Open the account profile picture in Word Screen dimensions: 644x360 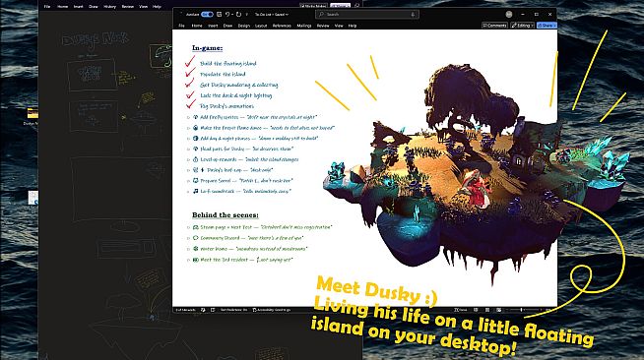(x=509, y=14)
